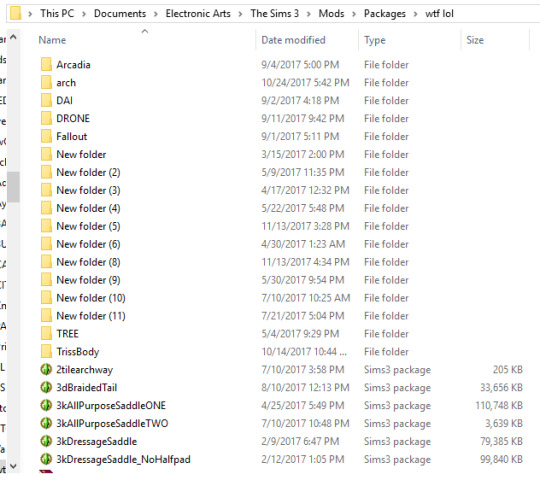This screenshot has height=486, width=540.
Task: Click the 205 KB size cell
Action: [x=508, y=370]
